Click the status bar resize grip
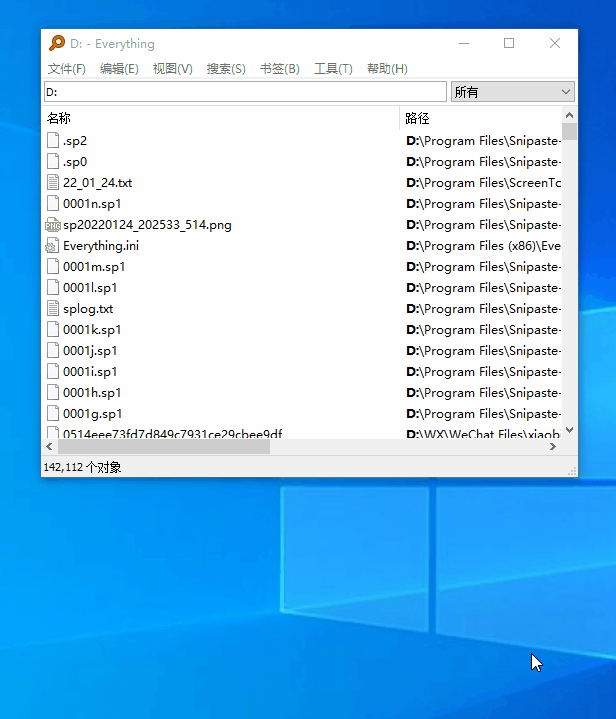The width and height of the screenshot is (616, 719). (x=572, y=471)
